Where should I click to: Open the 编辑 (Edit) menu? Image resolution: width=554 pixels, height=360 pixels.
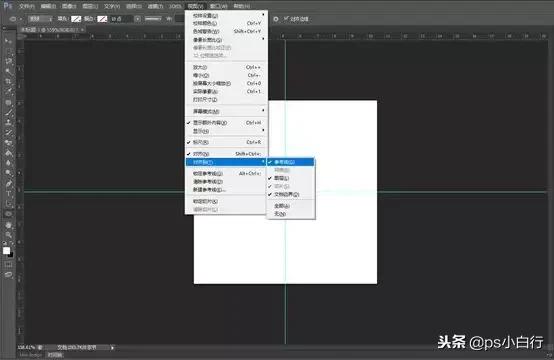tap(48, 6)
